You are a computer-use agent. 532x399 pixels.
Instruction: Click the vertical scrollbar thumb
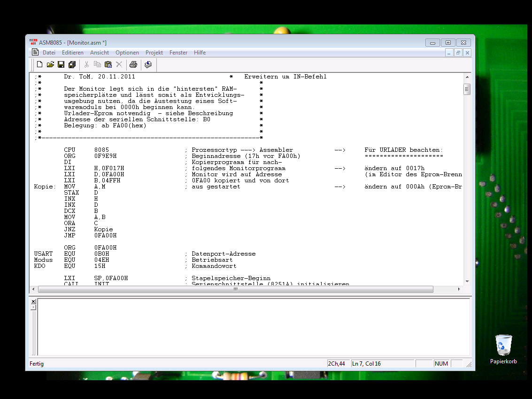[x=467, y=89]
